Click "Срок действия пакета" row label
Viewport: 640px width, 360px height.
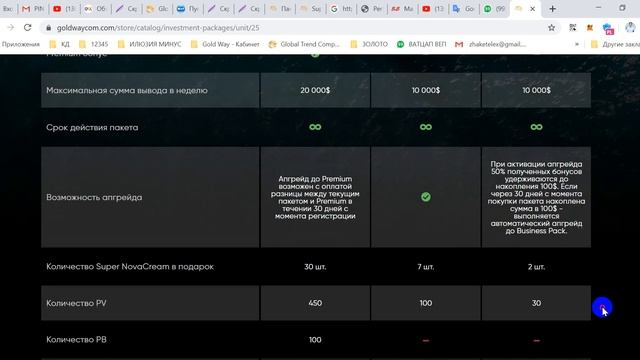click(x=92, y=127)
